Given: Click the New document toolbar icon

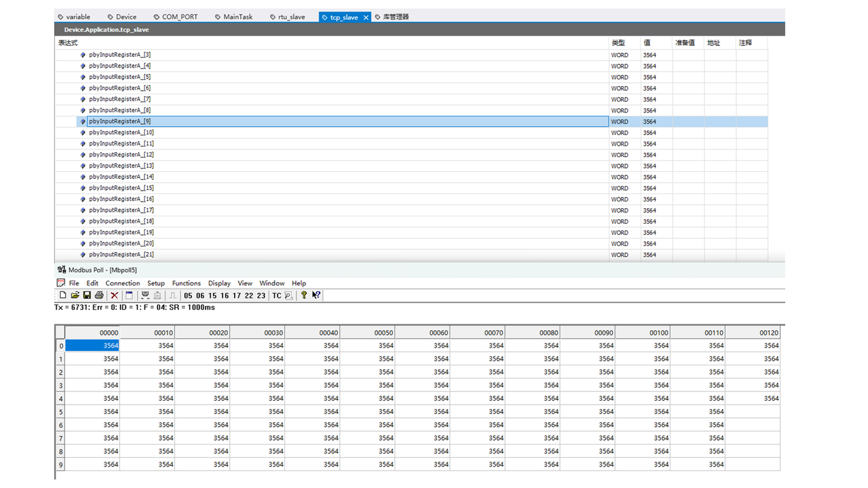Looking at the screenshot, I should (x=63, y=295).
